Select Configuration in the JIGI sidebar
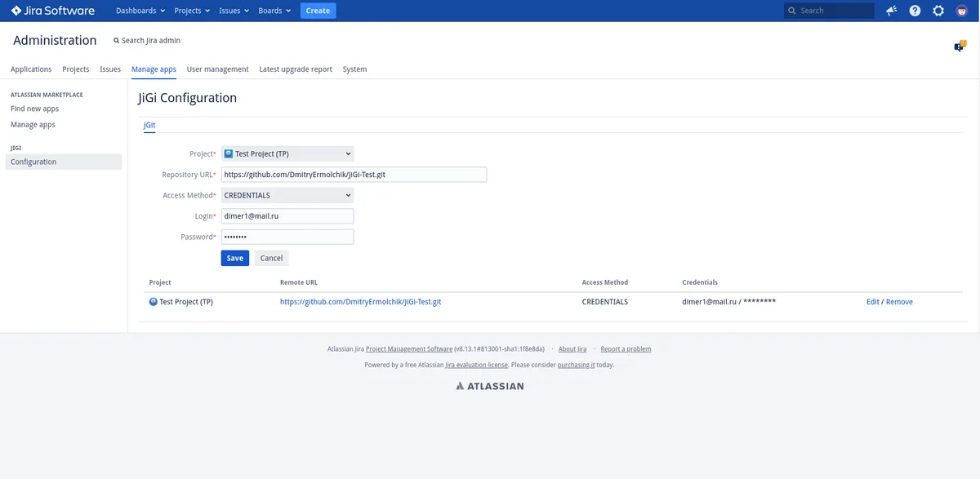980x479 pixels. coord(64,162)
